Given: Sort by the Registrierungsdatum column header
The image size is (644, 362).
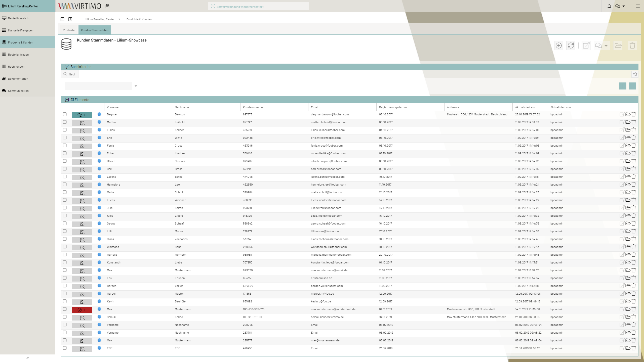Looking at the screenshot, I should pyautogui.click(x=410, y=107).
